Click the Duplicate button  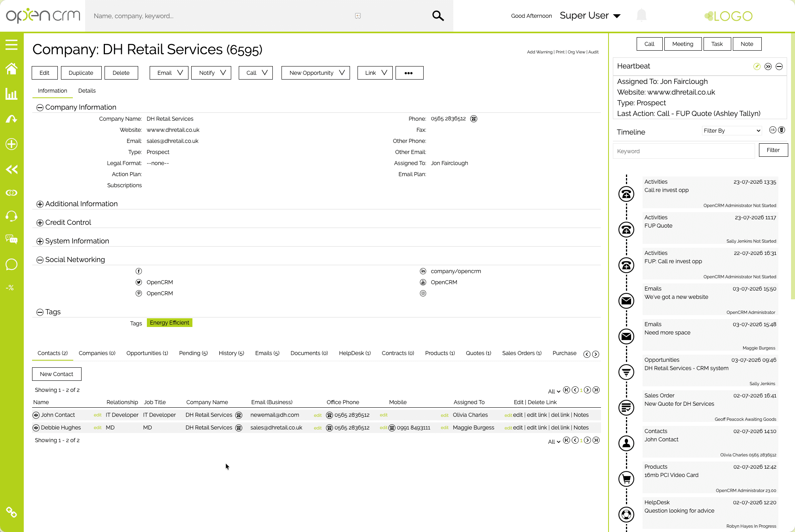coord(81,73)
